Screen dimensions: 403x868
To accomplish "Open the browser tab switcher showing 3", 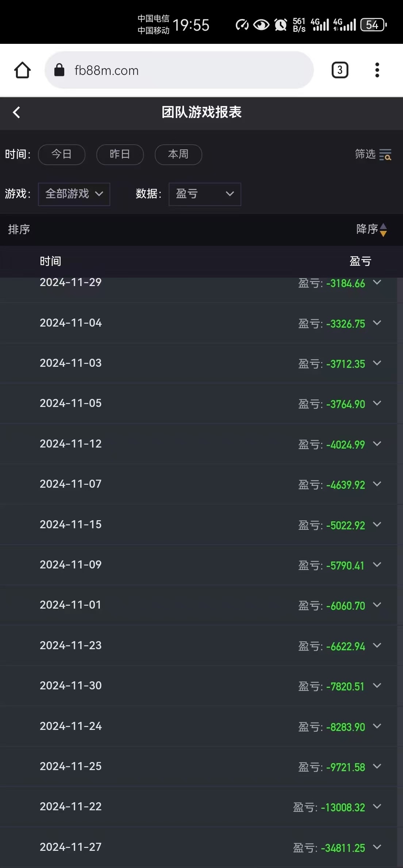I will [x=339, y=70].
